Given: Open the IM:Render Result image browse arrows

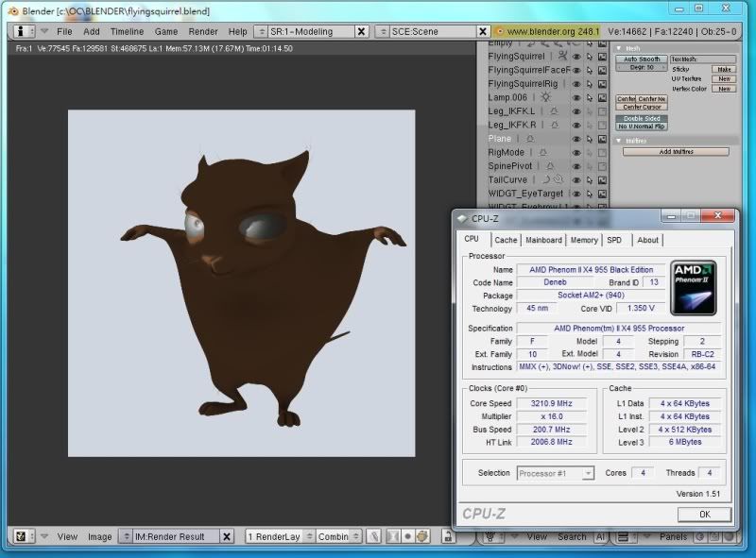Looking at the screenshot, I should pyautogui.click(x=126, y=536).
